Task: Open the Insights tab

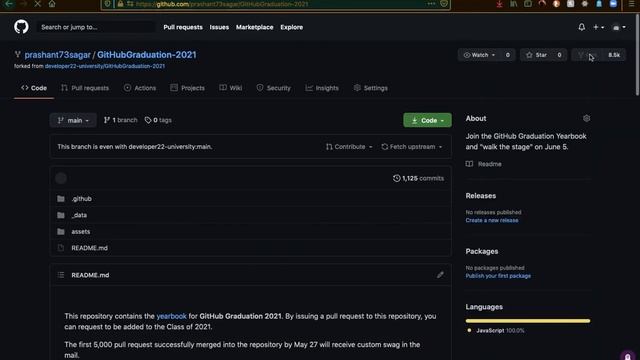Action: pos(322,88)
